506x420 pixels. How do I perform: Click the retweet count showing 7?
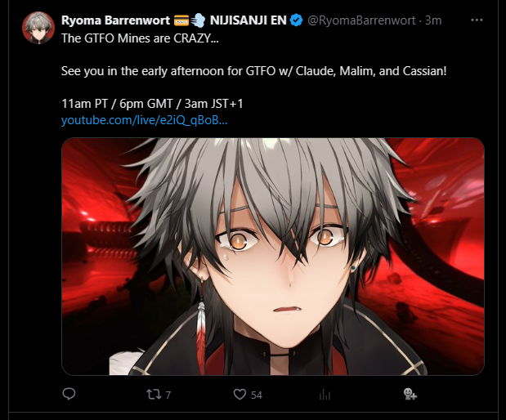point(168,395)
